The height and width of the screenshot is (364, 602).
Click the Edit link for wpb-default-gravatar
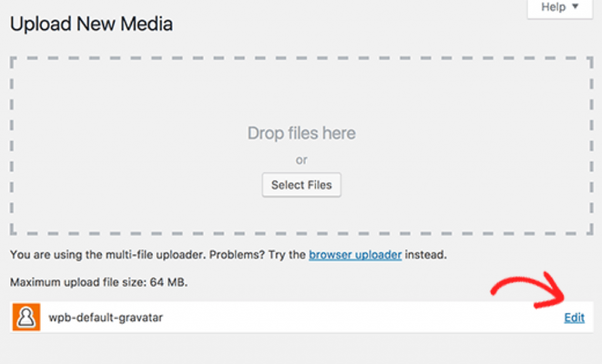click(574, 318)
